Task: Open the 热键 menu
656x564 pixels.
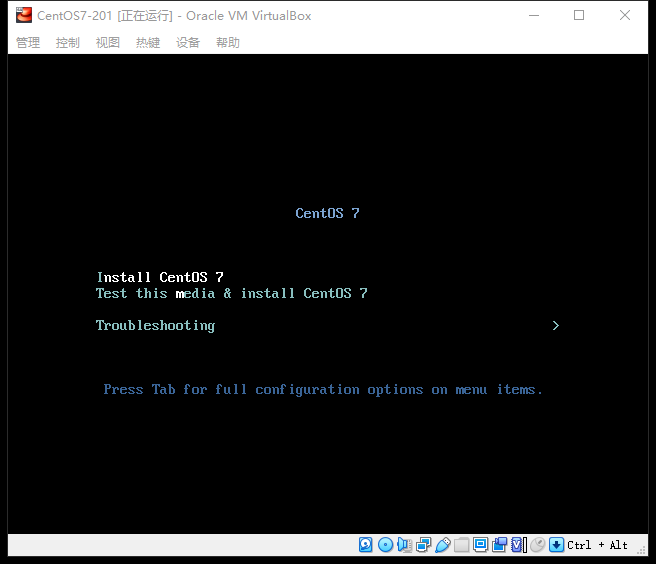Action: [148, 42]
